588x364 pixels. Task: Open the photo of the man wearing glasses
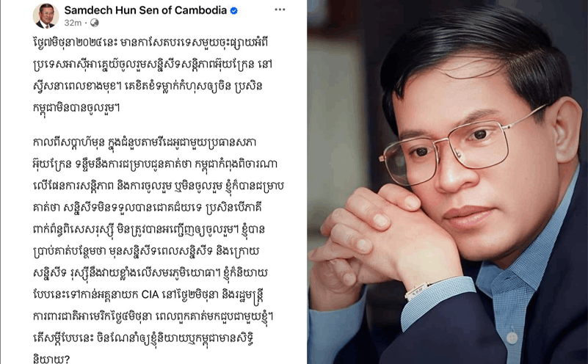[x=447, y=182]
